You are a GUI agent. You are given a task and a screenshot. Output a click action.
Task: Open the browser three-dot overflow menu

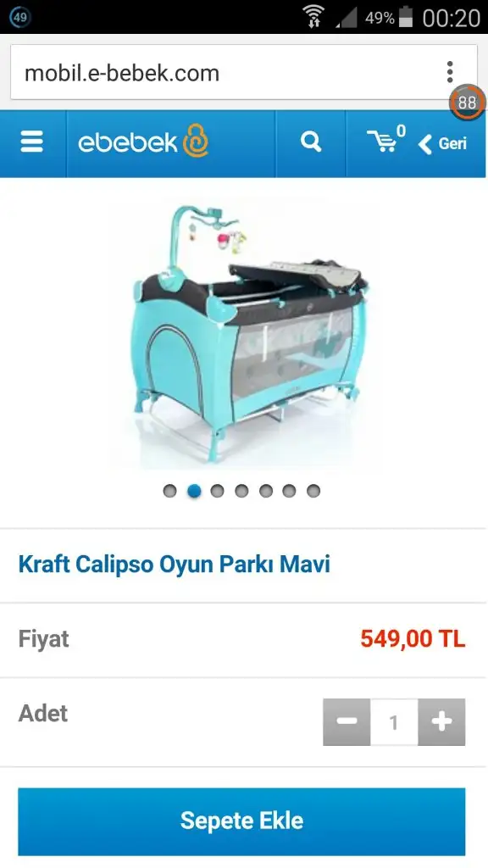click(450, 73)
